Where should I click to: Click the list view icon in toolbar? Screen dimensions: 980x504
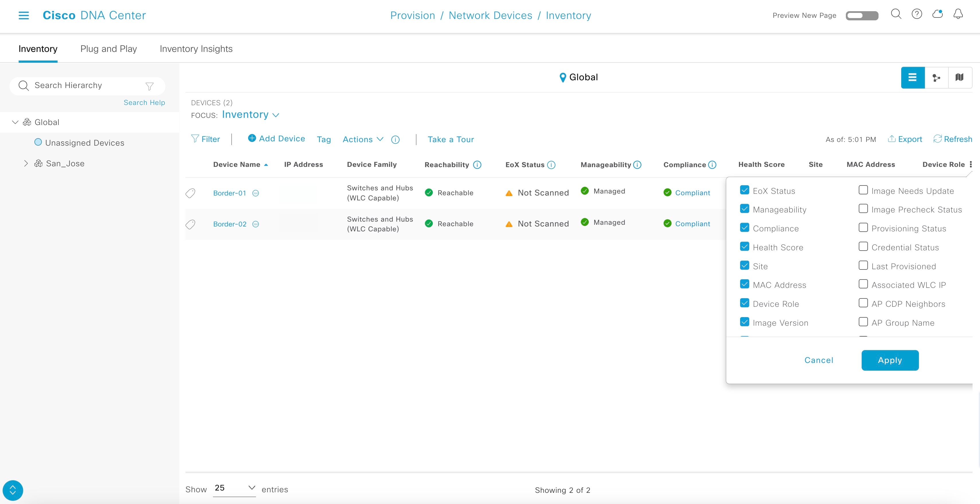tap(913, 77)
